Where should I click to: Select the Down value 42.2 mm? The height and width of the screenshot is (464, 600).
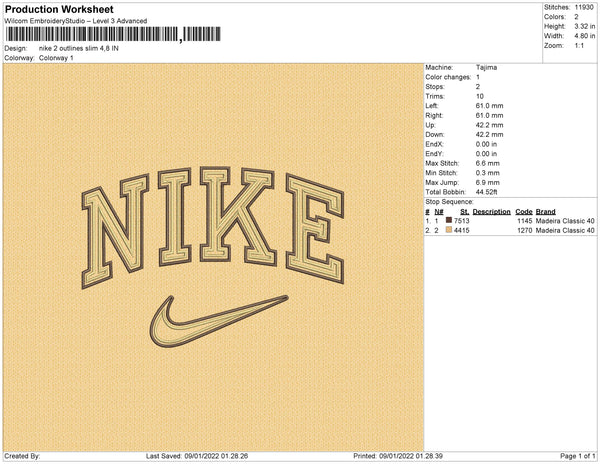pos(489,135)
